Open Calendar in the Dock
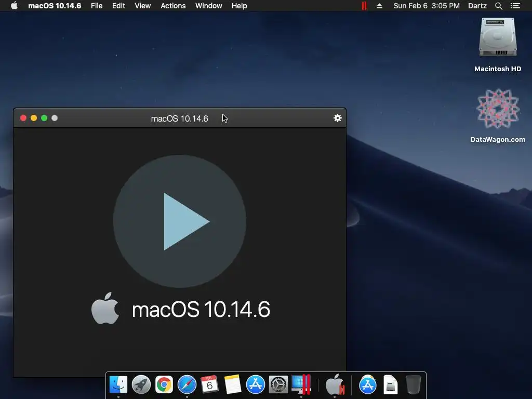The image size is (532, 399). tap(209, 384)
